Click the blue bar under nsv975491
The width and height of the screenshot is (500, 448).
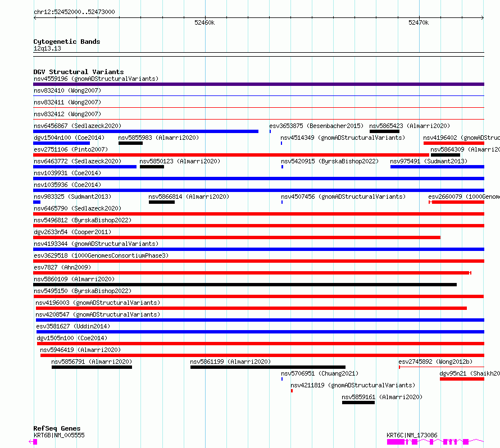pos(437,167)
